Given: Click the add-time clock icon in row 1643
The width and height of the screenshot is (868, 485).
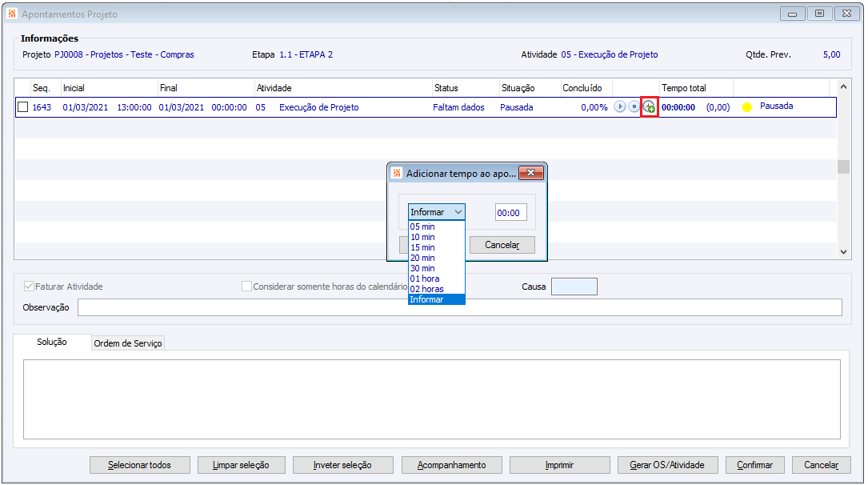Looking at the screenshot, I should coord(649,107).
